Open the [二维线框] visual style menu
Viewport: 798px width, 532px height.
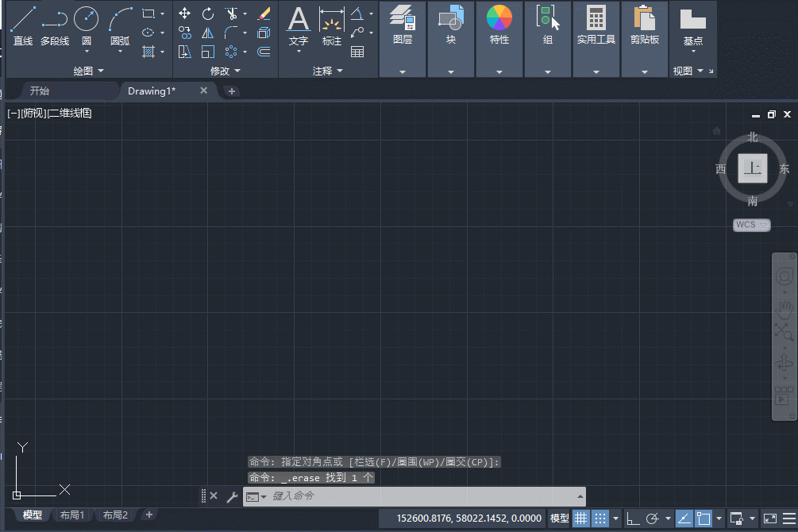pyautogui.click(x=69, y=113)
